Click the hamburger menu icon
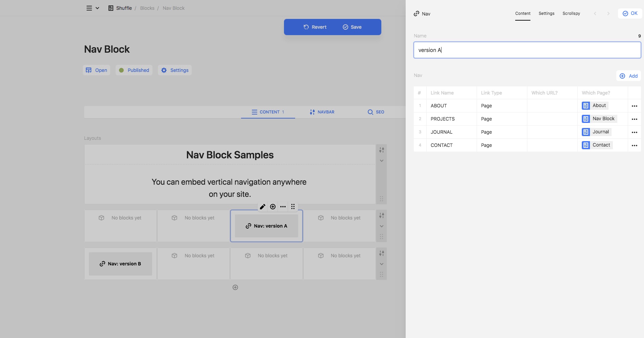The width and height of the screenshot is (644, 338). pyautogui.click(x=89, y=8)
